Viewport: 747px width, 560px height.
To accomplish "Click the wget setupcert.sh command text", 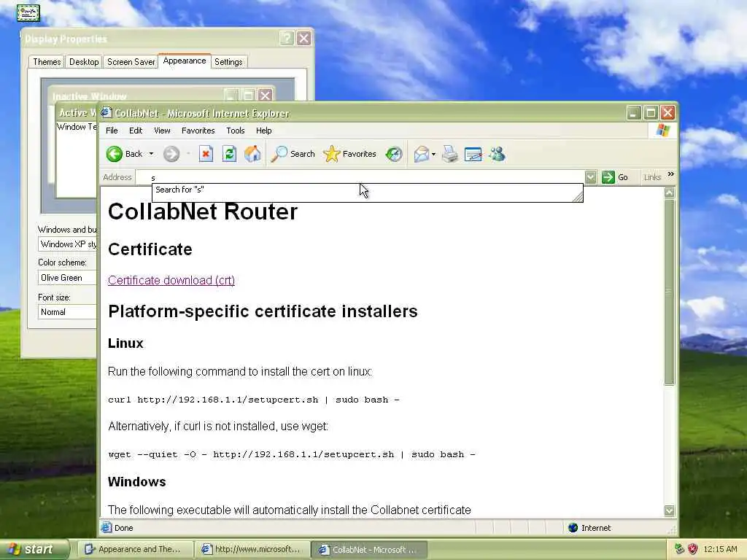I will point(292,454).
